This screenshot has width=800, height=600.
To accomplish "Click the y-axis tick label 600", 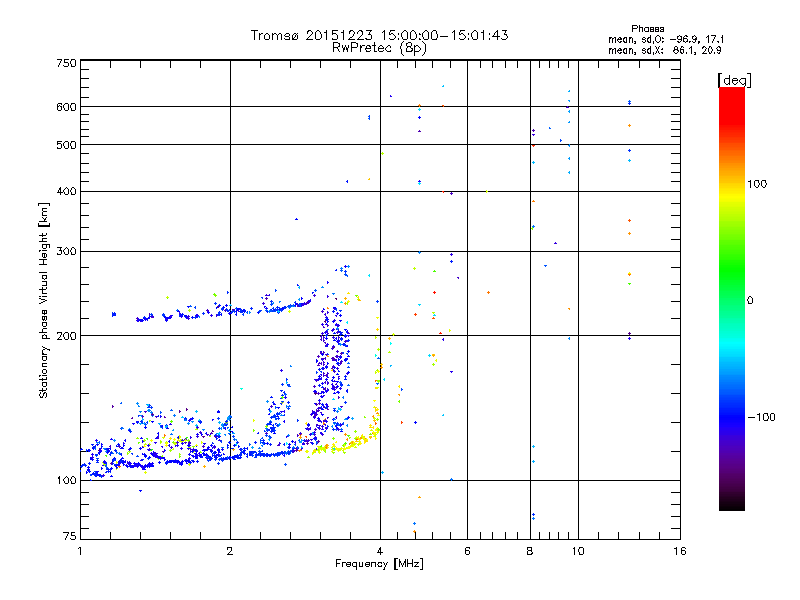I will pyautogui.click(x=66, y=107).
